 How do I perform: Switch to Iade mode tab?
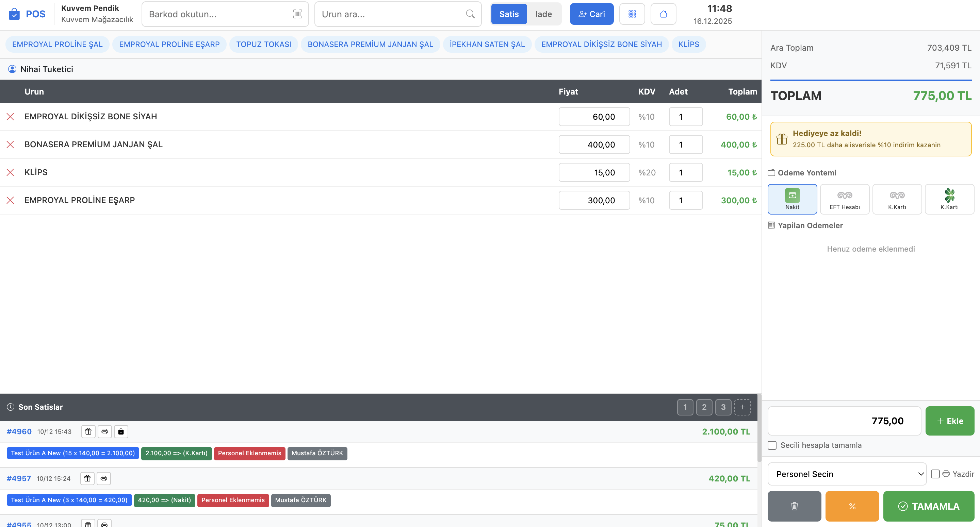click(x=543, y=14)
